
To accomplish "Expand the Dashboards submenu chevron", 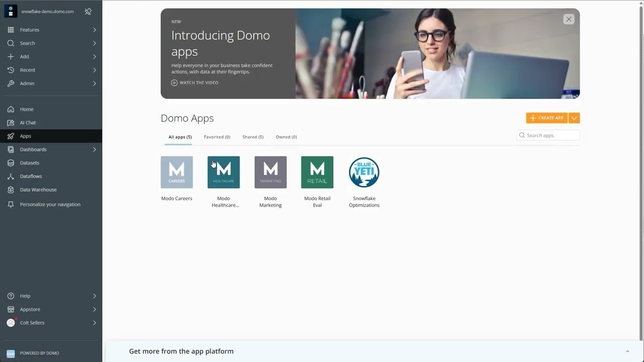I will click(95, 149).
